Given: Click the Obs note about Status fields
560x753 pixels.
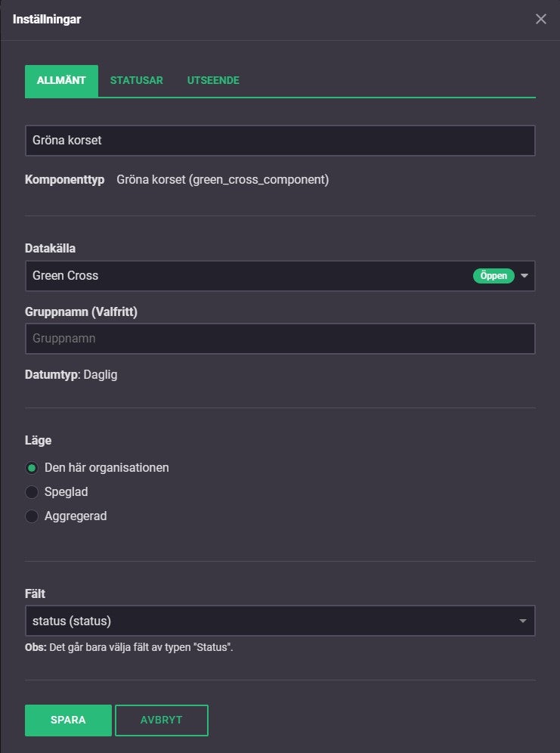Looking at the screenshot, I should click(128, 648).
